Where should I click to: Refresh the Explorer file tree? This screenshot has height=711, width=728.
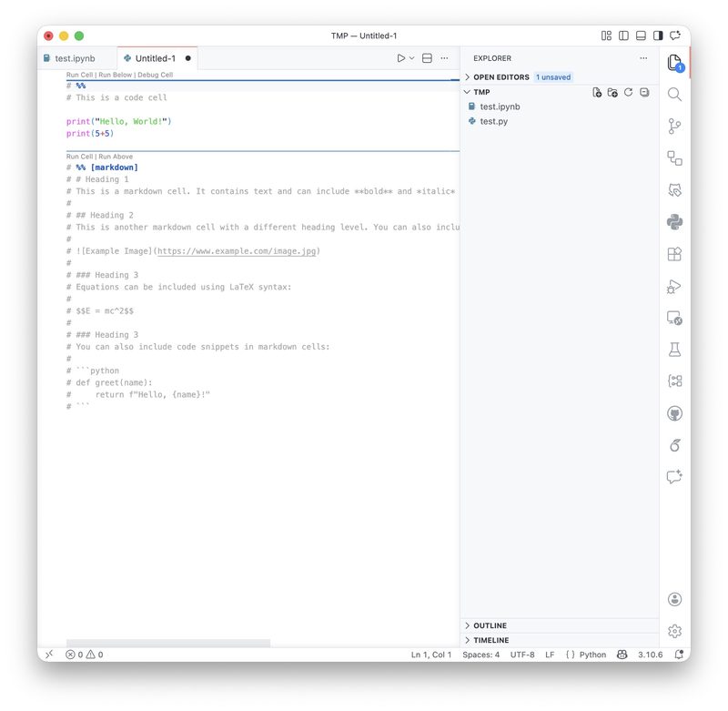pyautogui.click(x=628, y=93)
